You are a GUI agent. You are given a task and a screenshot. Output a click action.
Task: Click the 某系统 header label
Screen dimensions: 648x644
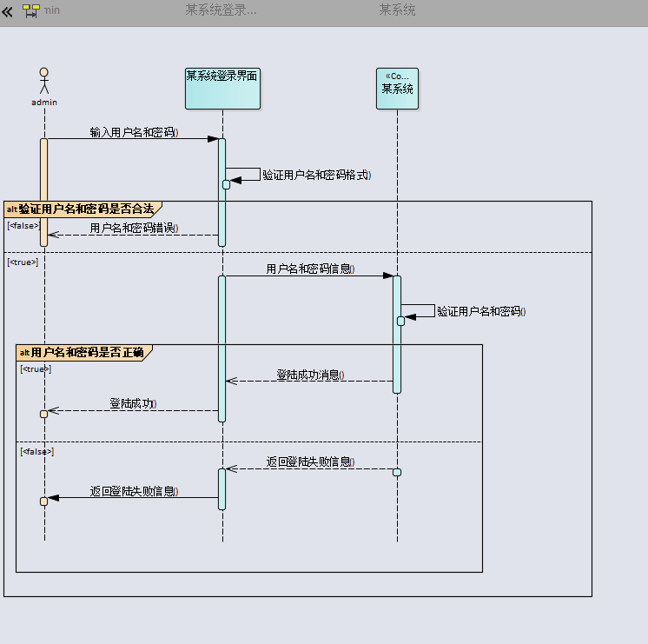(397, 10)
